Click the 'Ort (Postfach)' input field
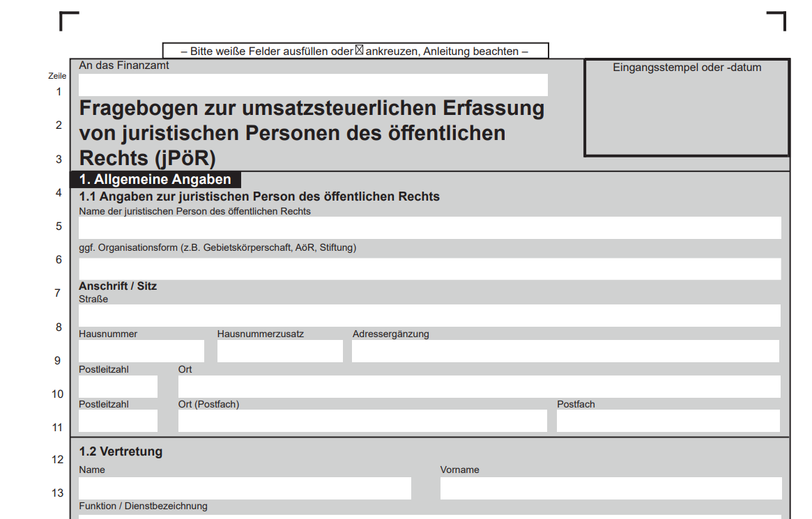The image size is (812, 519). click(362, 421)
